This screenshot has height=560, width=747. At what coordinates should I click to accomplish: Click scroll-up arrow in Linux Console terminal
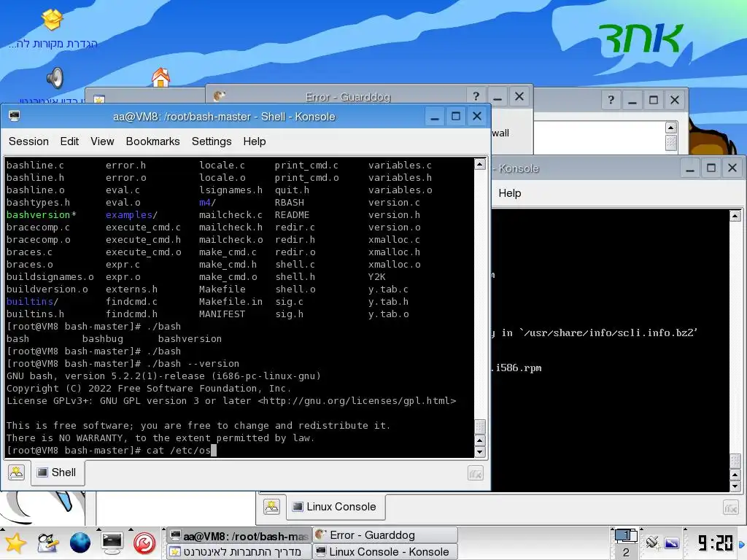(x=735, y=216)
